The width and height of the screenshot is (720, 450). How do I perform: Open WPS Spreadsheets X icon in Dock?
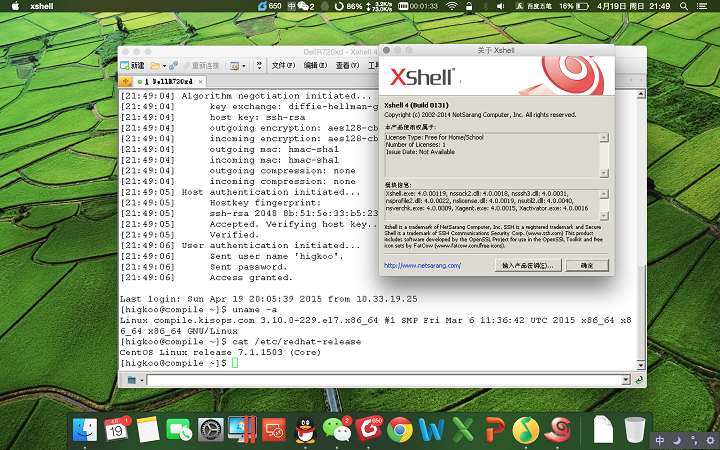[x=463, y=430]
